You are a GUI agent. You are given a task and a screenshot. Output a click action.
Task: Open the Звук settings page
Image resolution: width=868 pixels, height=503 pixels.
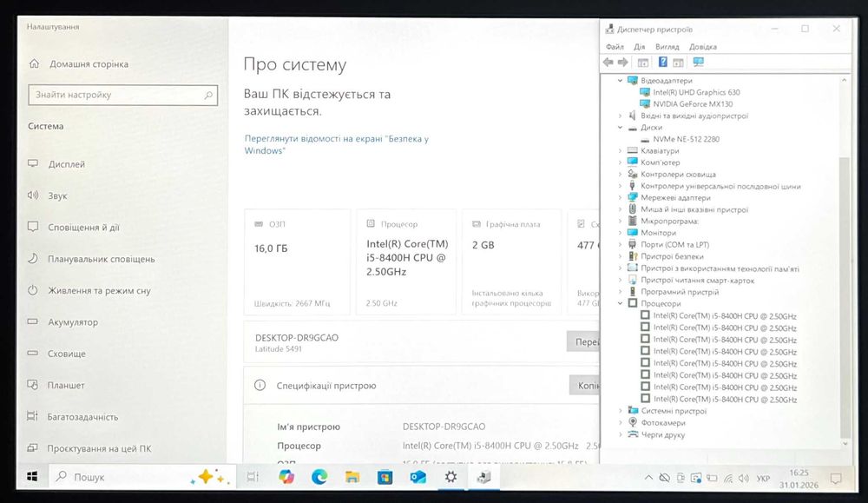48,195
